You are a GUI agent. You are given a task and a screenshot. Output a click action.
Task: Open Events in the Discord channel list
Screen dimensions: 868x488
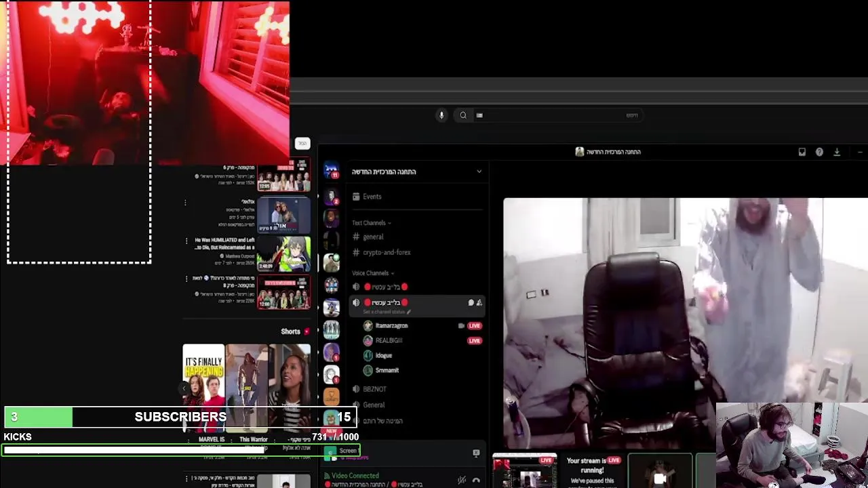tap(372, 197)
